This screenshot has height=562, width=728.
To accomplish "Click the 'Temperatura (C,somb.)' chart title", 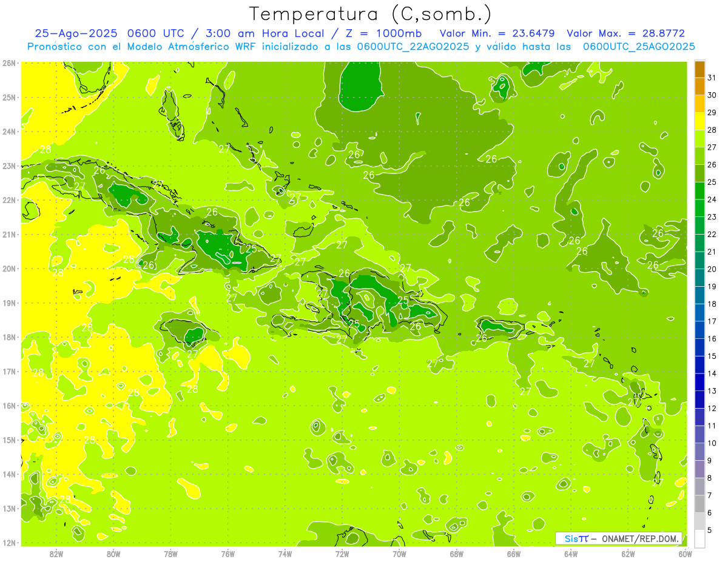I will click(371, 14).
